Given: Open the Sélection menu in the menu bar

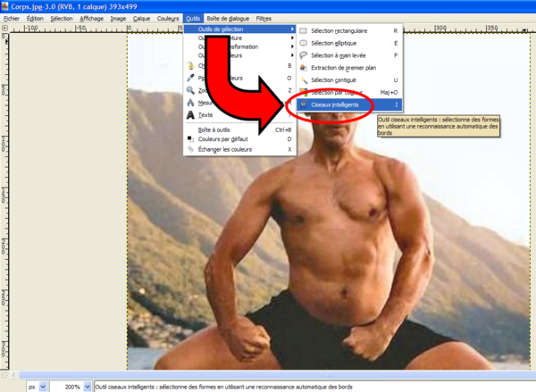Looking at the screenshot, I should (x=62, y=19).
